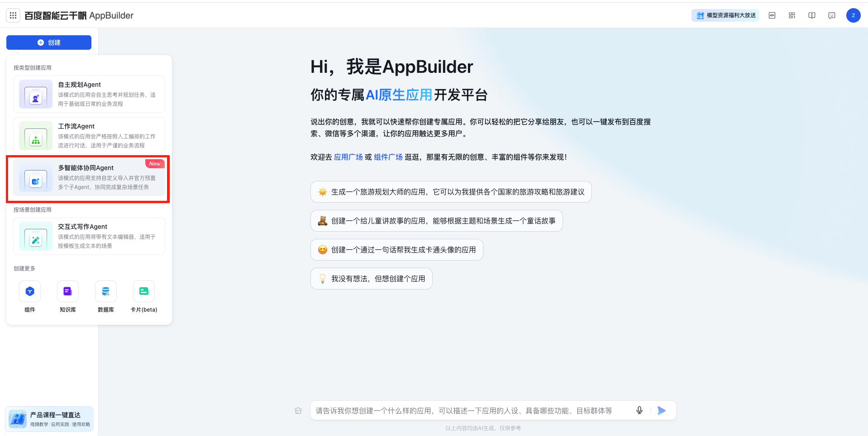Image resolution: width=868 pixels, height=436 pixels.
Task: Create a new 卡片(beta) via its icon
Action: 144,291
